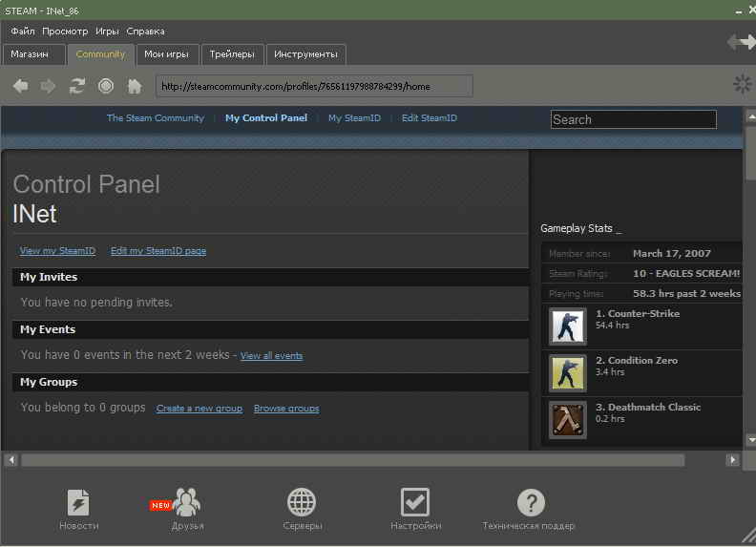Click the Deathmatch Classic game thumbnail

(568, 420)
